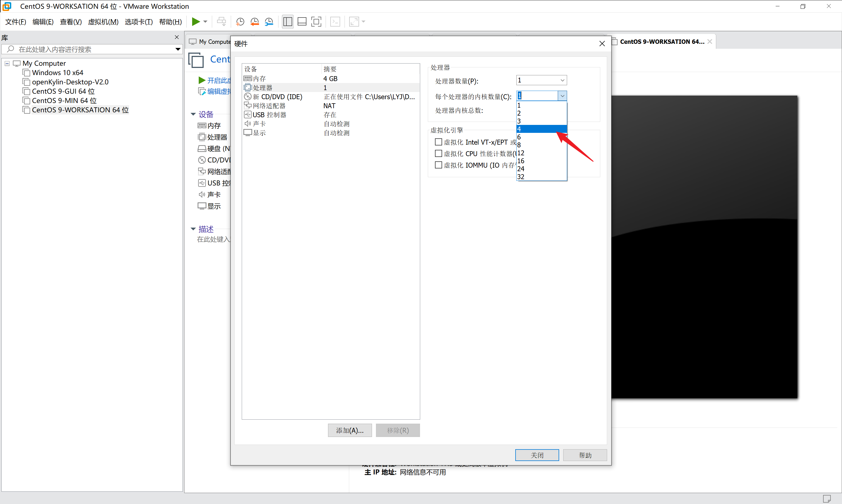Screen dimensions: 842x504
Task: Toggle the library sidebar view icon
Action: tap(288, 22)
